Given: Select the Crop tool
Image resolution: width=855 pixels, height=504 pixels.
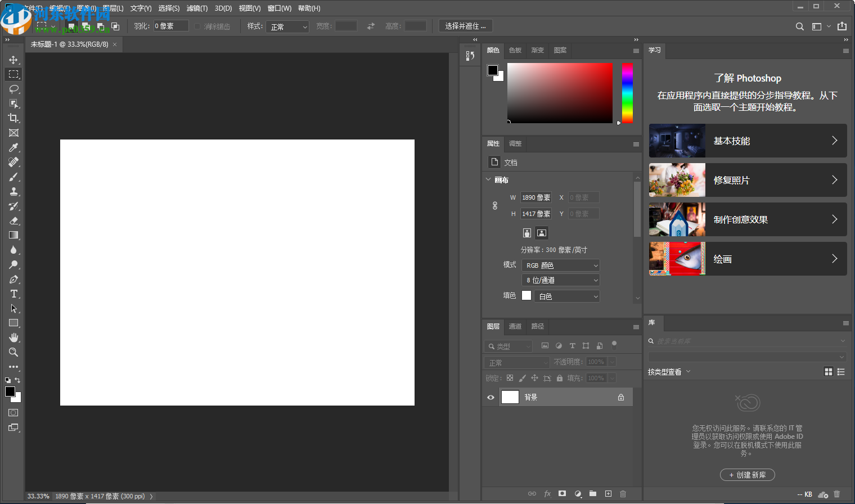Looking at the screenshot, I should (13, 118).
